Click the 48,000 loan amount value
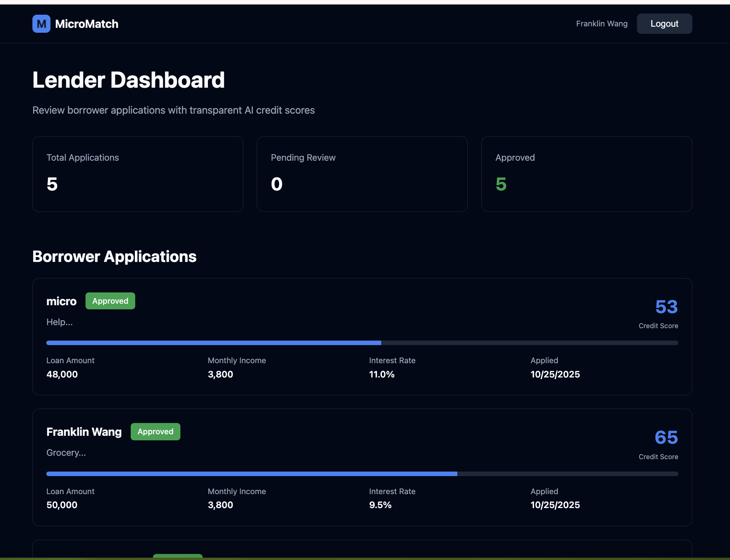The height and width of the screenshot is (560, 730). (62, 374)
